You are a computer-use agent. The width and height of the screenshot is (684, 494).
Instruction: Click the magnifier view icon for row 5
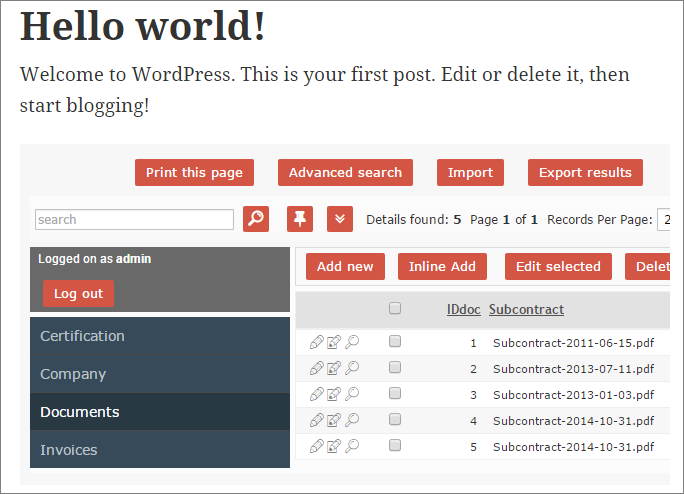pos(352,446)
